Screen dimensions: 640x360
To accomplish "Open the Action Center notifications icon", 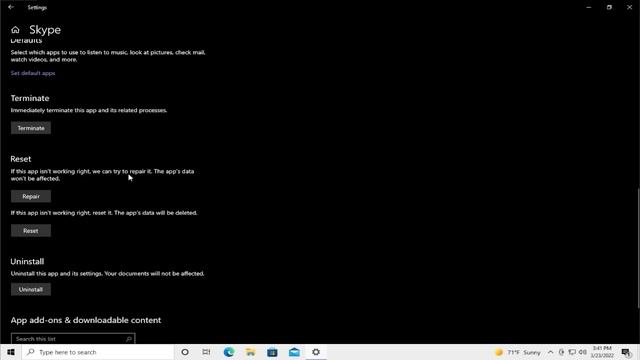I will click(x=626, y=352).
